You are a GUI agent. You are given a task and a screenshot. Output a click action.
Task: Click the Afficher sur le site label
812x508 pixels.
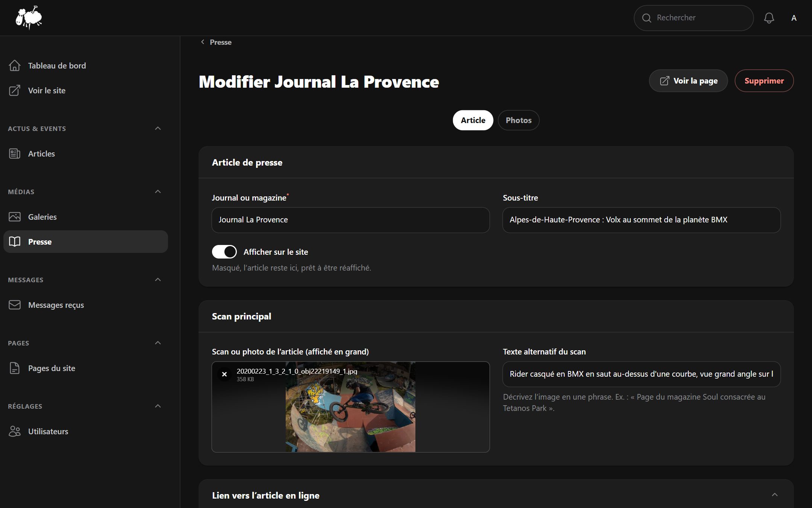(x=276, y=252)
